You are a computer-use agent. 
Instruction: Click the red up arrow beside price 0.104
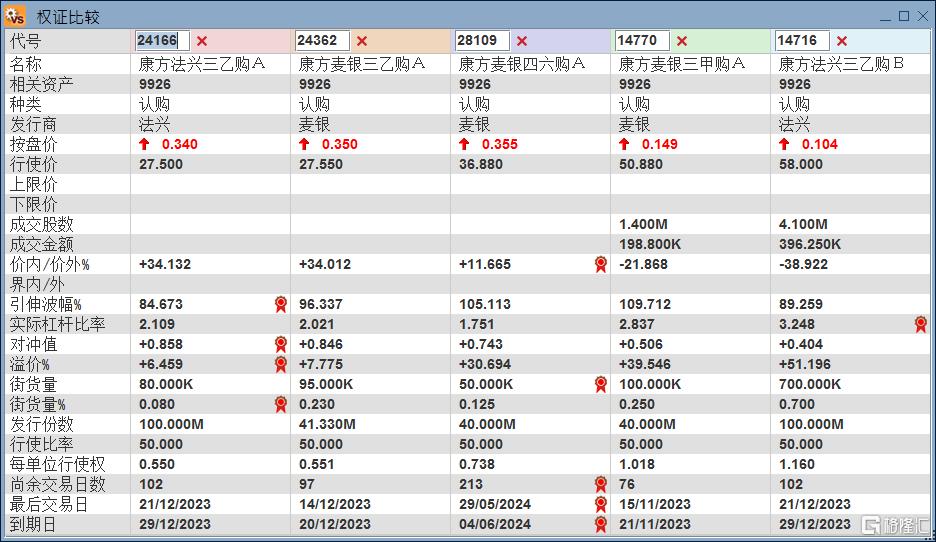coord(784,144)
